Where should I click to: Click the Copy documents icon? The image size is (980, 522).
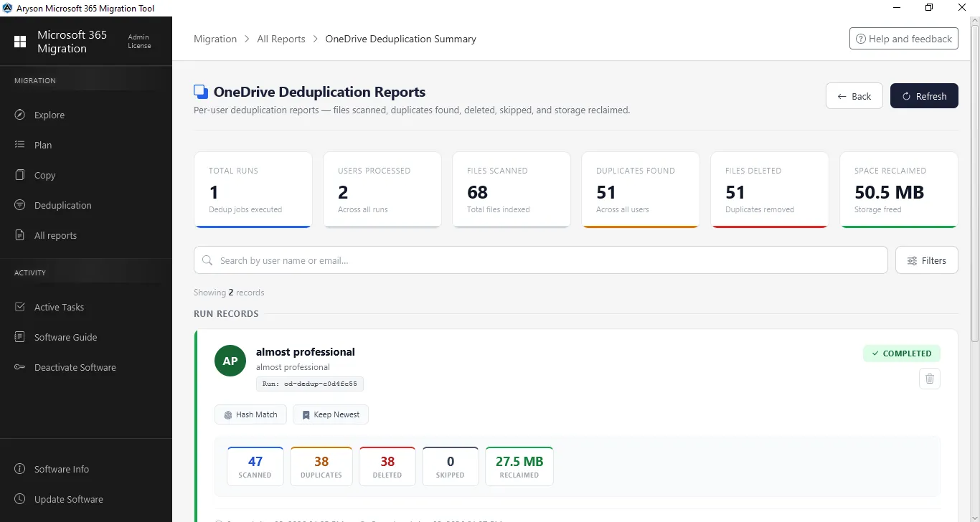[20, 175]
